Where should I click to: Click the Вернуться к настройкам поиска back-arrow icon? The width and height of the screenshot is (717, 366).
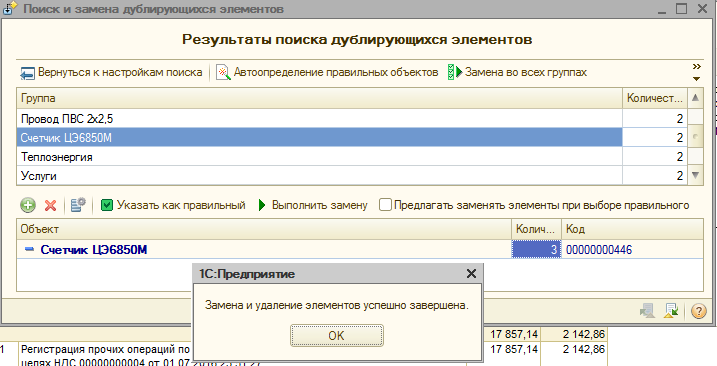pyautogui.click(x=27, y=73)
